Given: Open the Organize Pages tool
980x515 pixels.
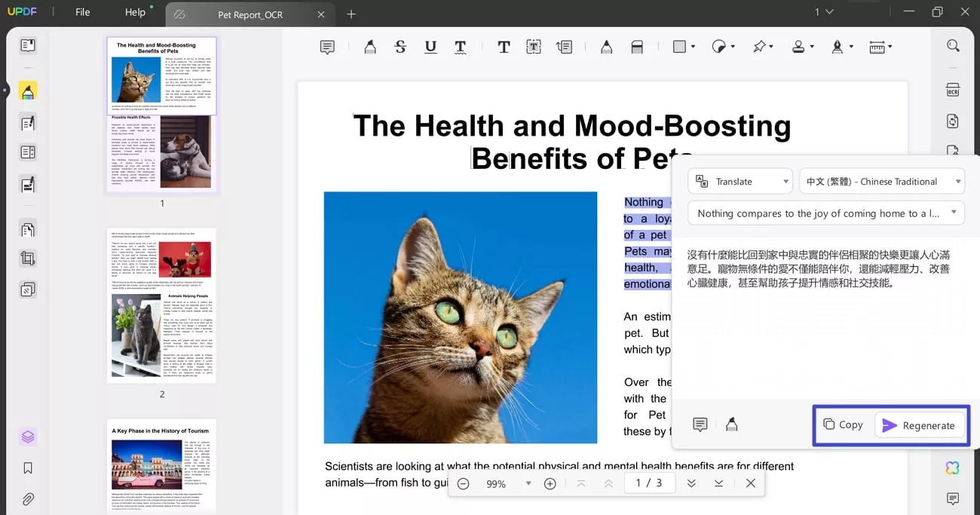Looking at the screenshot, I should click(x=28, y=229).
